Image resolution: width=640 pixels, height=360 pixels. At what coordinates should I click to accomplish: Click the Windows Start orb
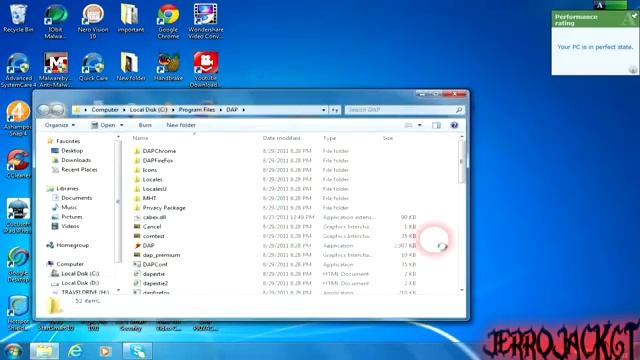click(13, 351)
